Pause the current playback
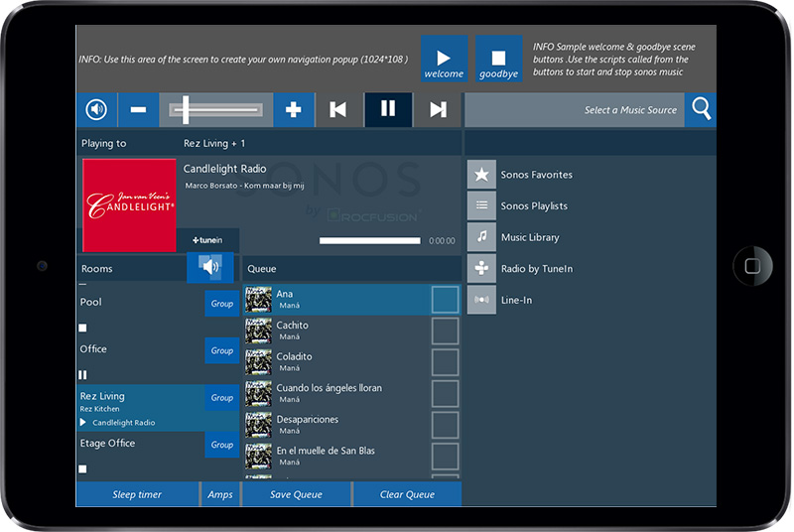The width and height of the screenshot is (794, 532). (x=388, y=110)
